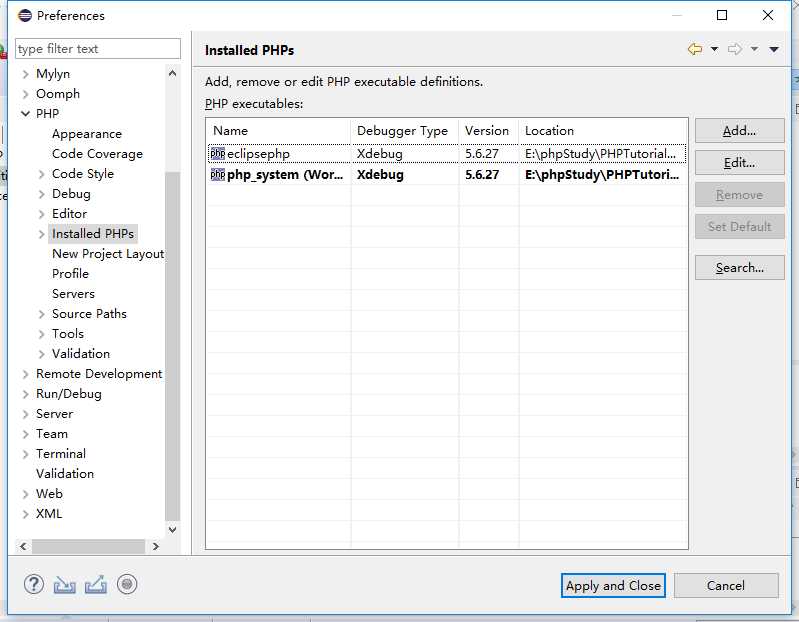Select Code Coverage preference page

pyautogui.click(x=97, y=154)
